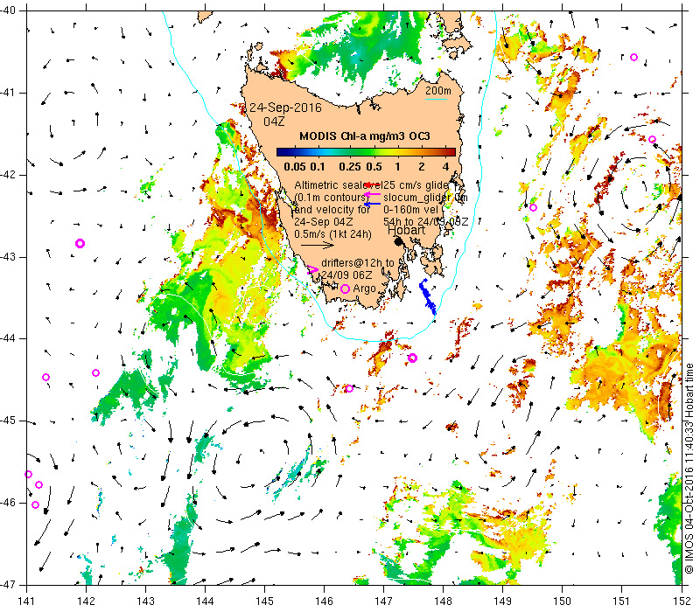Select bold Argo float near 142E 43S
This screenshot has height=612, width=700.
point(80,243)
